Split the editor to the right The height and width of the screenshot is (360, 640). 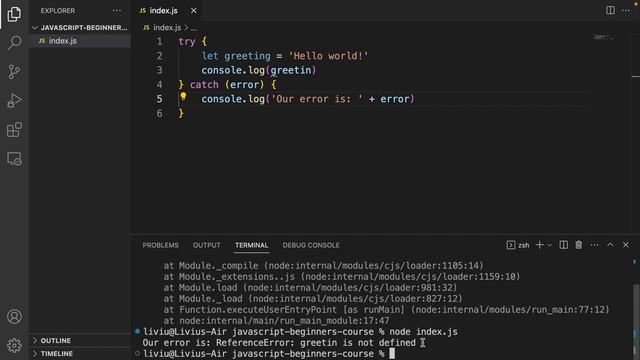610,10
